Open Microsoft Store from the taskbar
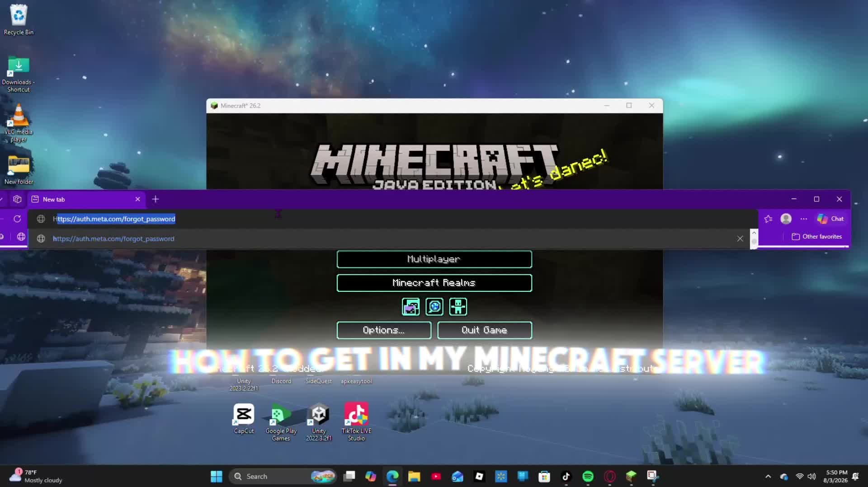Image resolution: width=868 pixels, height=487 pixels. point(544,476)
